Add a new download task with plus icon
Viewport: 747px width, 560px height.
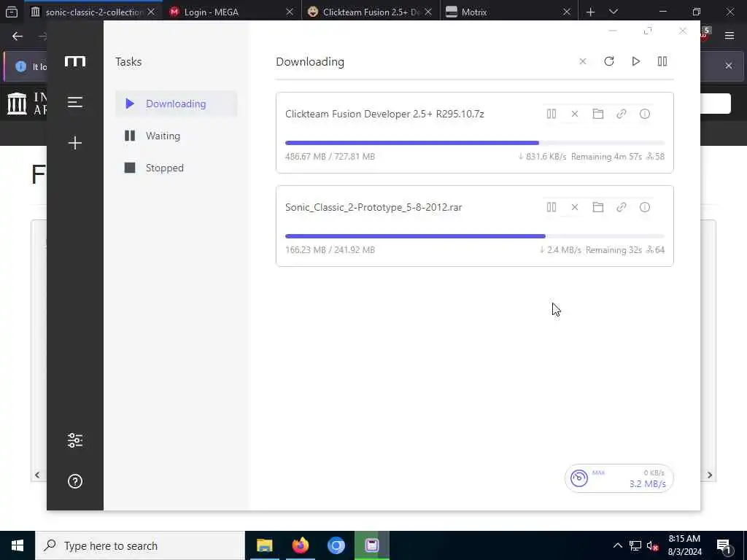[x=75, y=143]
